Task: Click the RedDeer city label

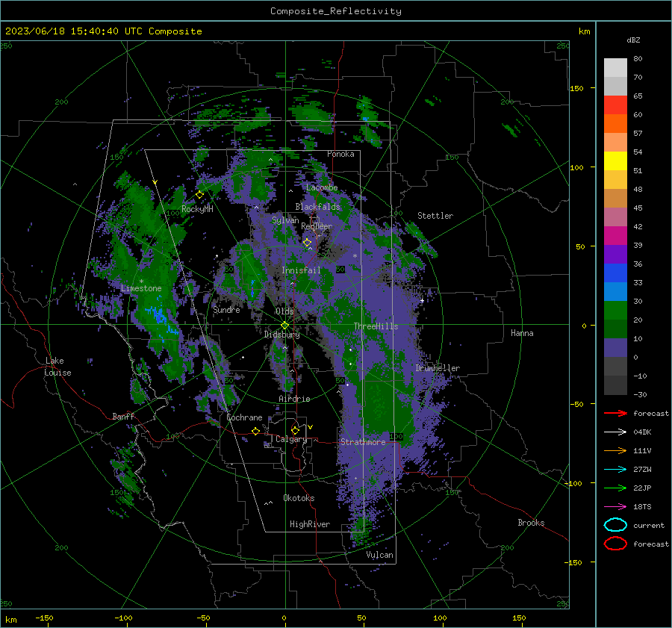Action: tap(317, 226)
